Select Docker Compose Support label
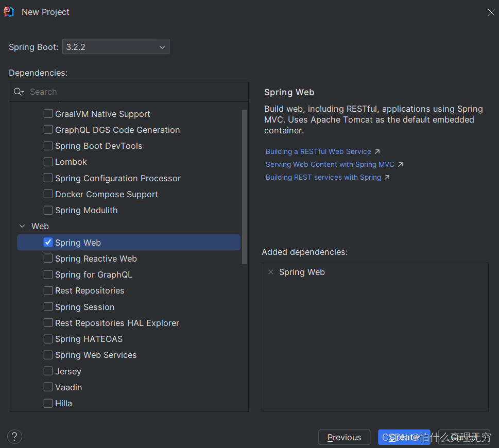Viewport: 499px width, 448px height. click(107, 195)
